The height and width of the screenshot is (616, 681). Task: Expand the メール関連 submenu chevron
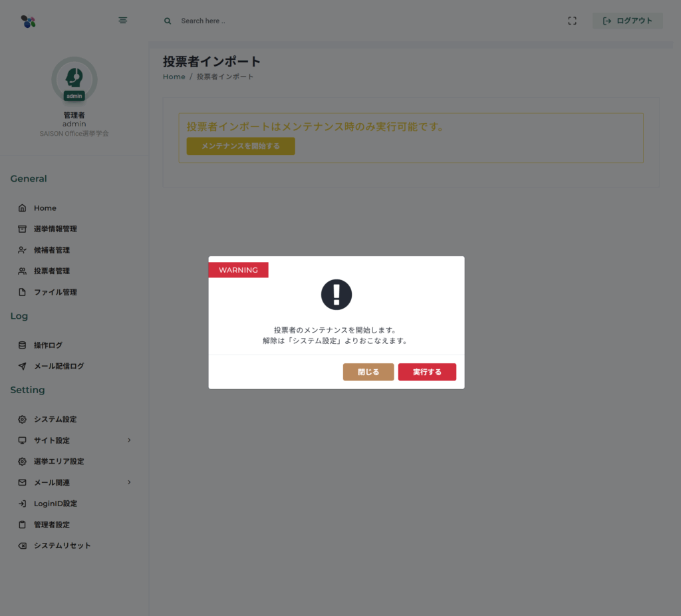[129, 482]
